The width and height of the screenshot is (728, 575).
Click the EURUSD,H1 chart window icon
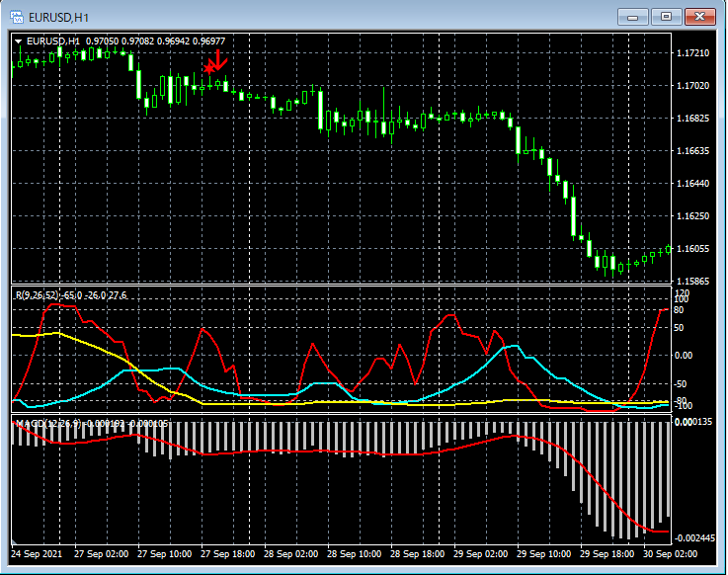coord(17,18)
